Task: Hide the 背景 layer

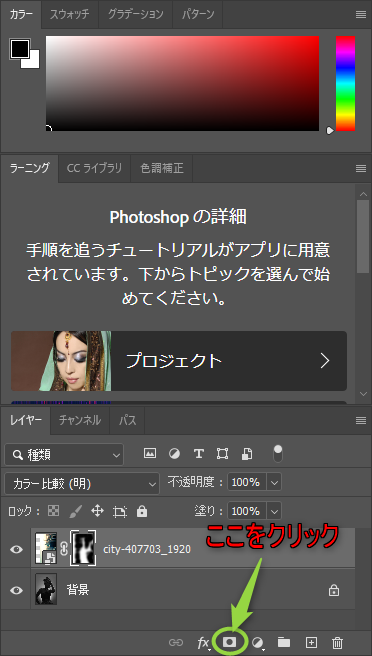Action: point(16,590)
